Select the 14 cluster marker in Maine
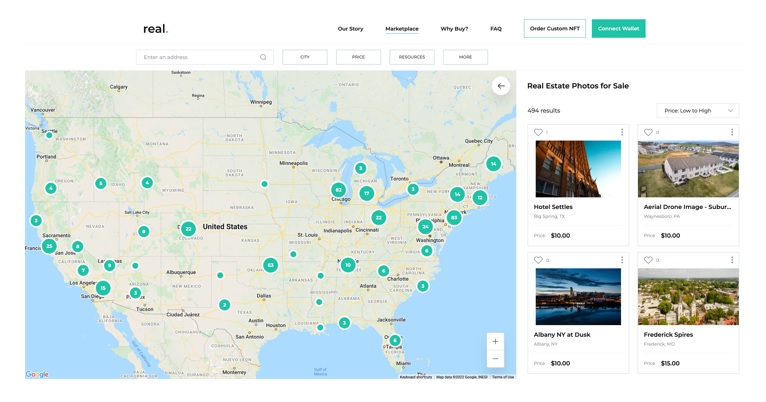Image resolution: width=766 pixels, height=402 pixels. [493, 164]
